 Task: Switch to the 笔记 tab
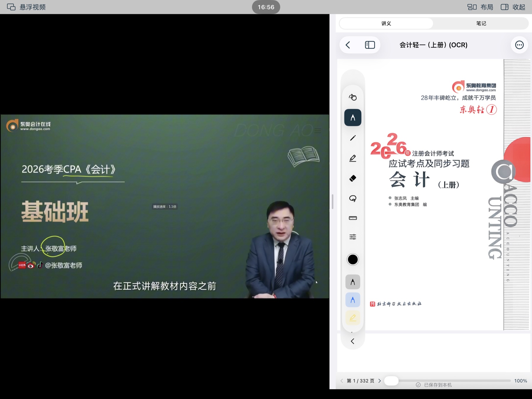pyautogui.click(x=481, y=23)
